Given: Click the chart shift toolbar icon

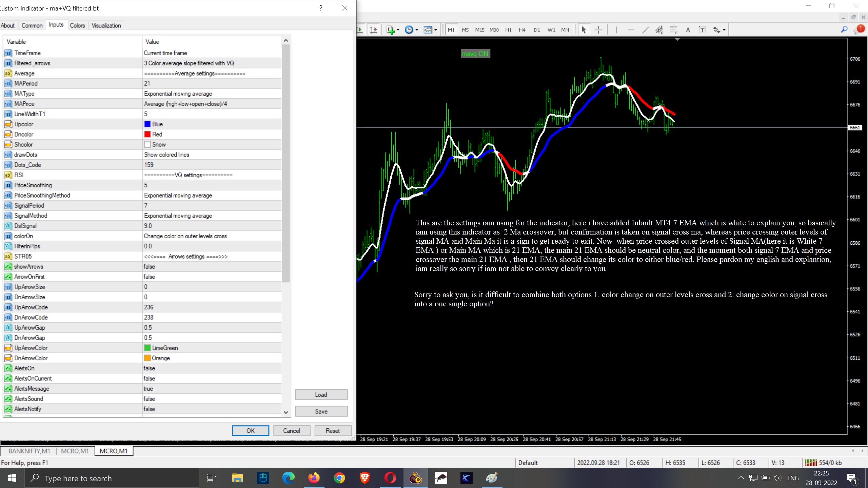Looking at the screenshot, I should point(373,30).
